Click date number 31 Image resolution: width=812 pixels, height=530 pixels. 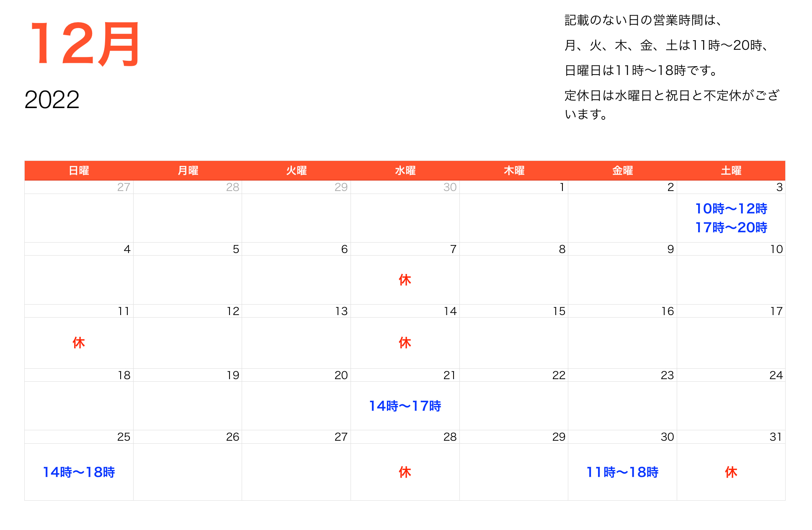(776, 437)
